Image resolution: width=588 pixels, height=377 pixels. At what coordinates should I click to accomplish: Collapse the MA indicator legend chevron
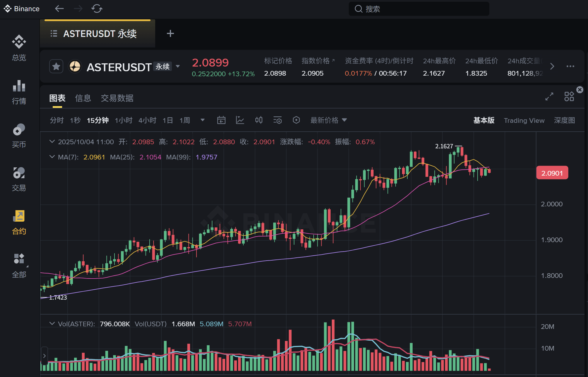[52, 157]
